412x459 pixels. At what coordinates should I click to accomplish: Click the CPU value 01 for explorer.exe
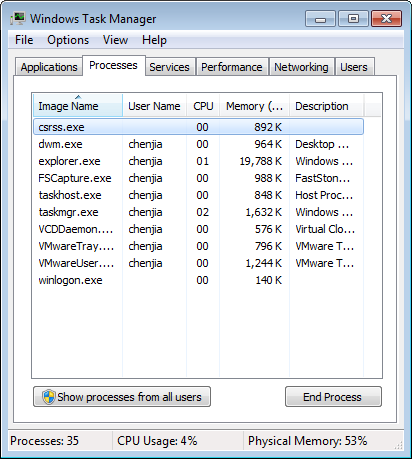click(202, 161)
